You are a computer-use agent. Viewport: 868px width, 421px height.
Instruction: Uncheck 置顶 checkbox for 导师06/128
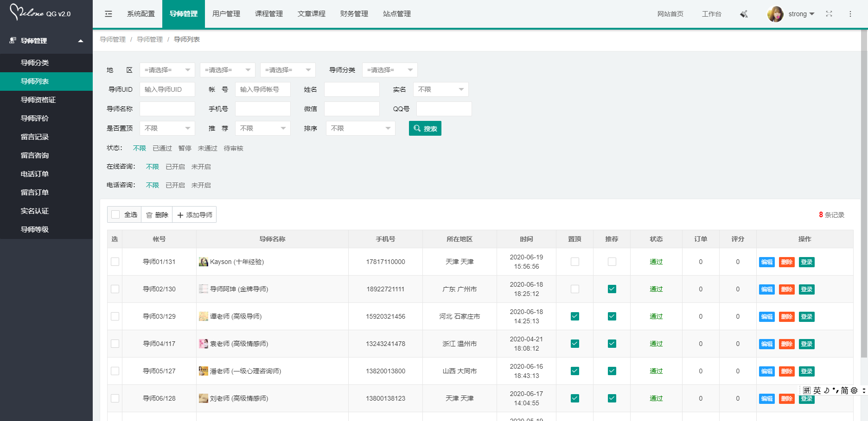pos(575,398)
